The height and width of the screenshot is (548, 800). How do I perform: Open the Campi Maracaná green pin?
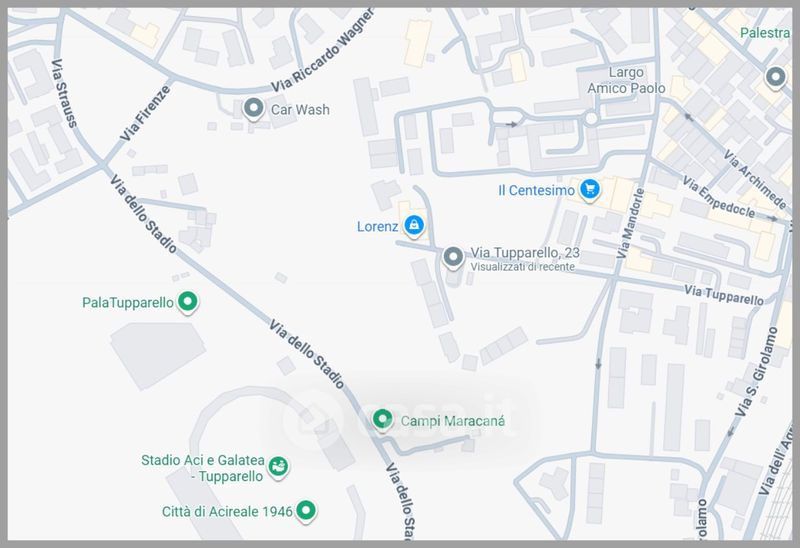point(382,420)
